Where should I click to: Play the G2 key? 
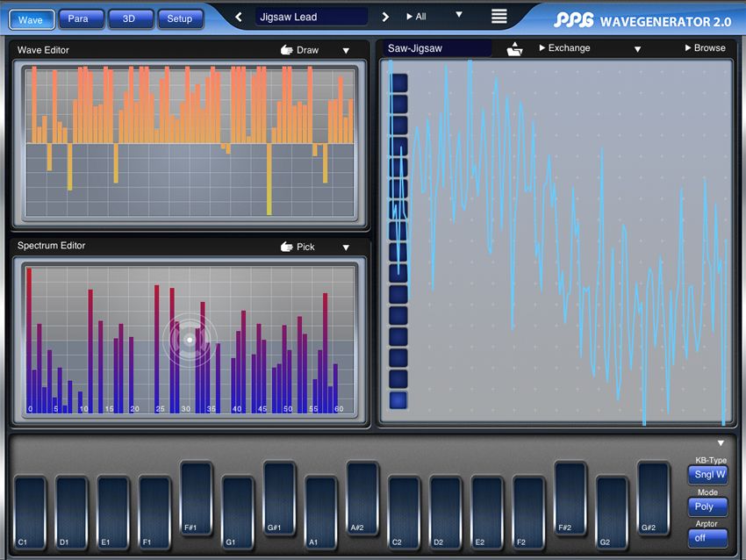tap(613, 513)
